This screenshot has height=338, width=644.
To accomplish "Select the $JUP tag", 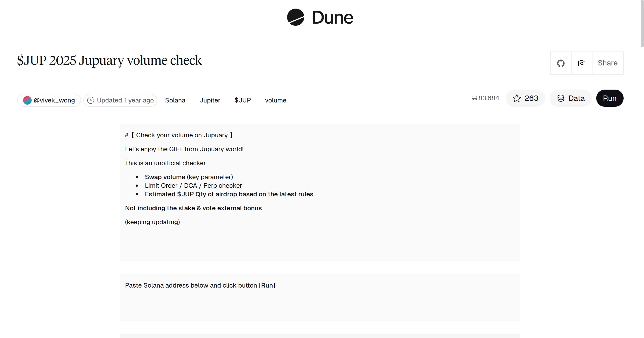I will coord(242,100).
